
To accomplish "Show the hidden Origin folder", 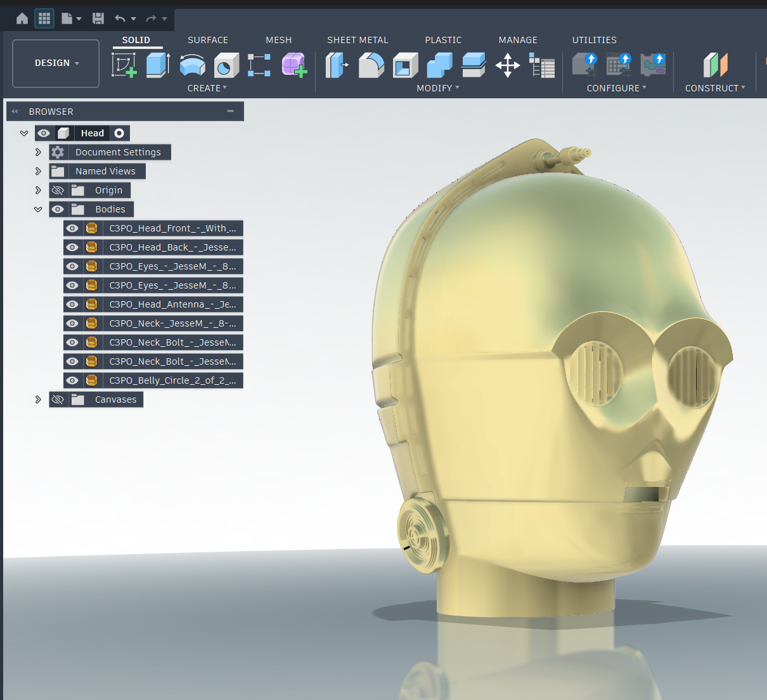I will click(58, 190).
